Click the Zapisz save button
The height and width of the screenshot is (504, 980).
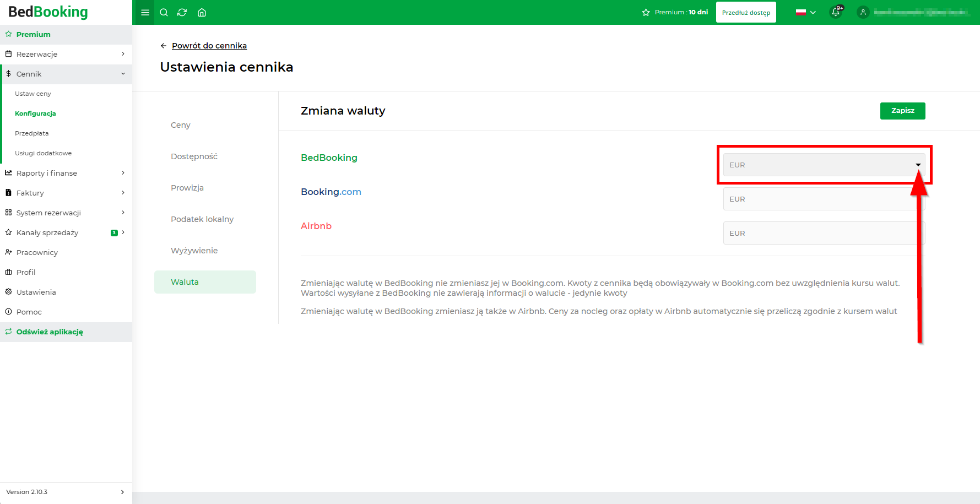point(902,111)
